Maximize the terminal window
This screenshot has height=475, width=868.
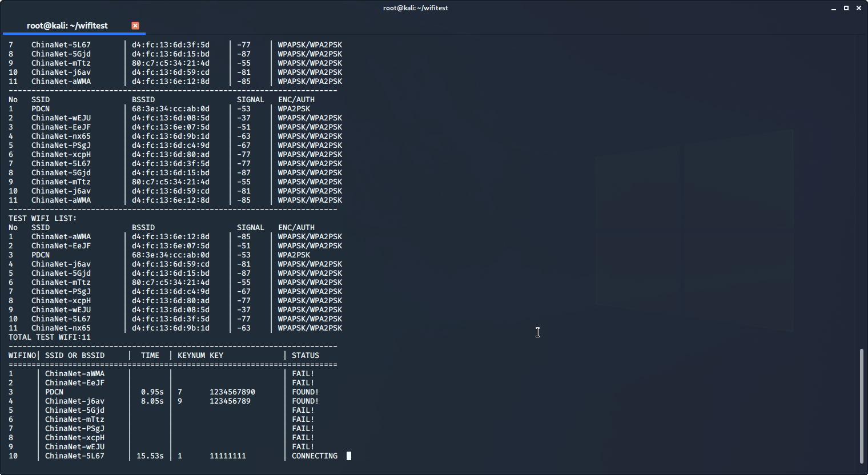[846, 8]
